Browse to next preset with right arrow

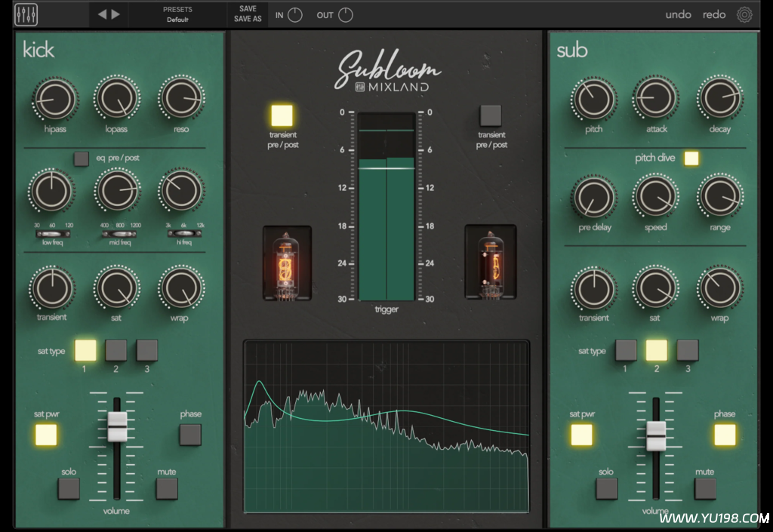point(117,14)
